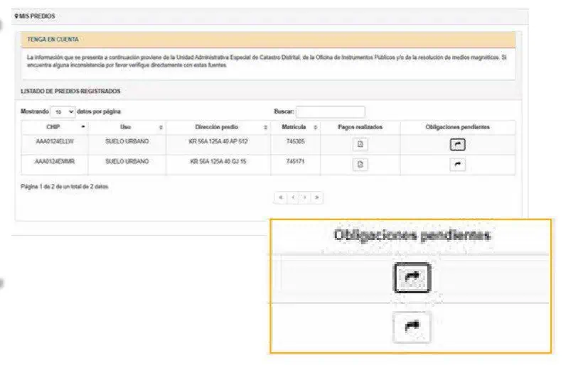Select the Pagos realizados column header
This screenshot has width=588, height=365.
[x=360, y=127]
